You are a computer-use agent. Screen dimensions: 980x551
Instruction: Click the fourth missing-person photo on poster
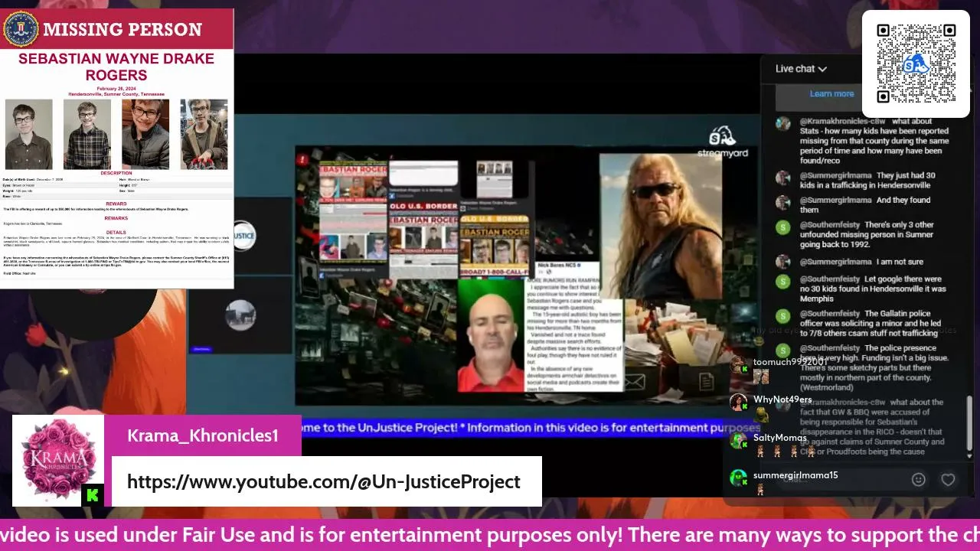pyautogui.click(x=204, y=134)
